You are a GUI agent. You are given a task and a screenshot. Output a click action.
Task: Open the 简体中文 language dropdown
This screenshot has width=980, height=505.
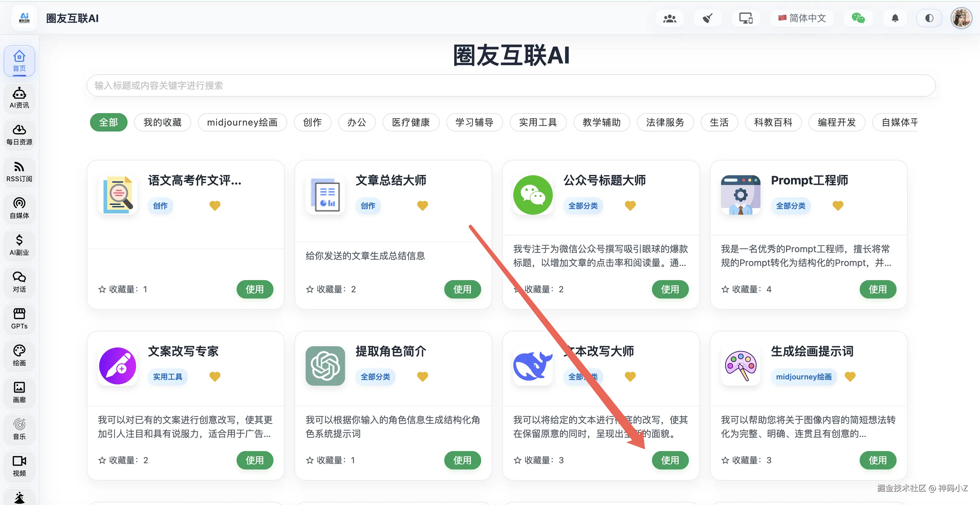[802, 18]
